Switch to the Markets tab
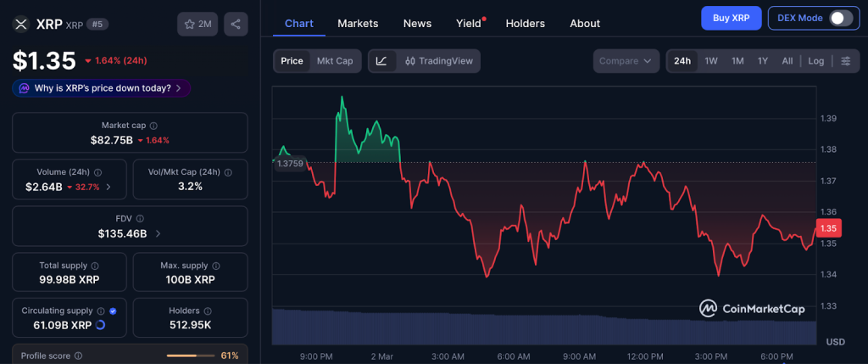This screenshot has width=868, height=364. tap(358, 23)
